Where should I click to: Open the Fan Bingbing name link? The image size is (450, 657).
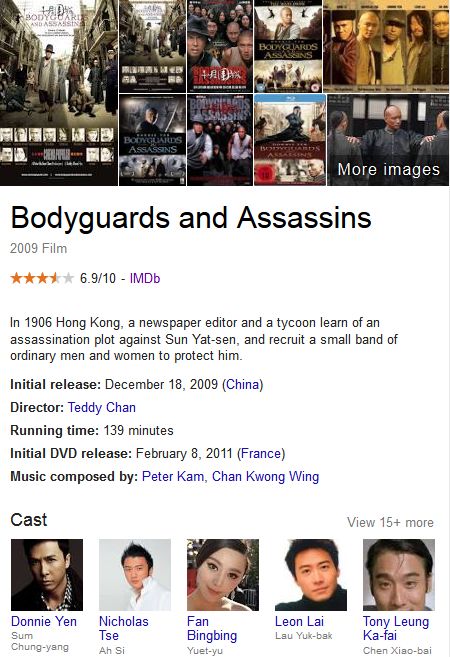(x=212, y=629)
